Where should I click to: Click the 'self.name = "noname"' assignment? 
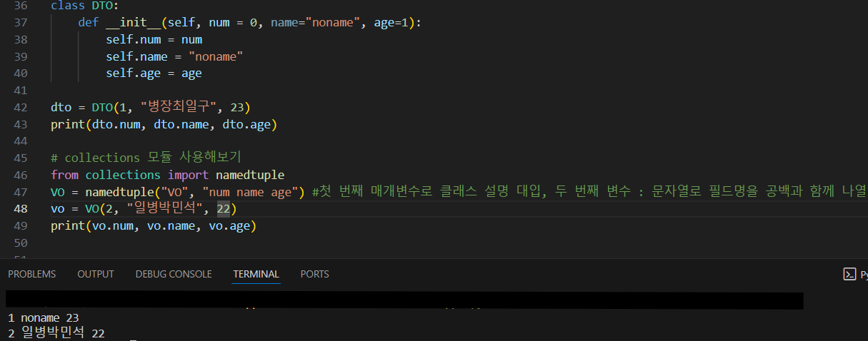pos(174,56)
